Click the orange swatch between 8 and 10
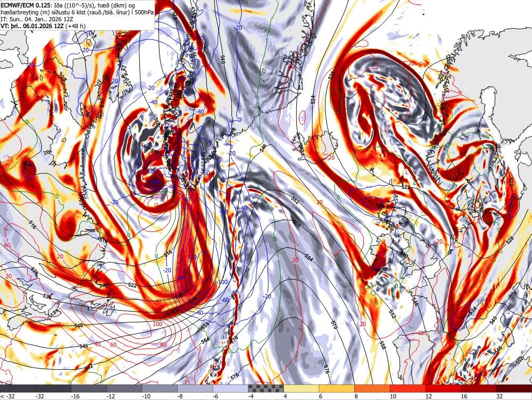 [x=372, y=389]
